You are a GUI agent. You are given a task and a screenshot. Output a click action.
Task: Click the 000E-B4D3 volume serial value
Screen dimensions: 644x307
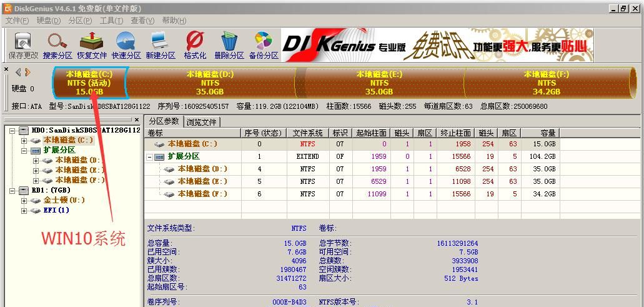click(289, 303)
